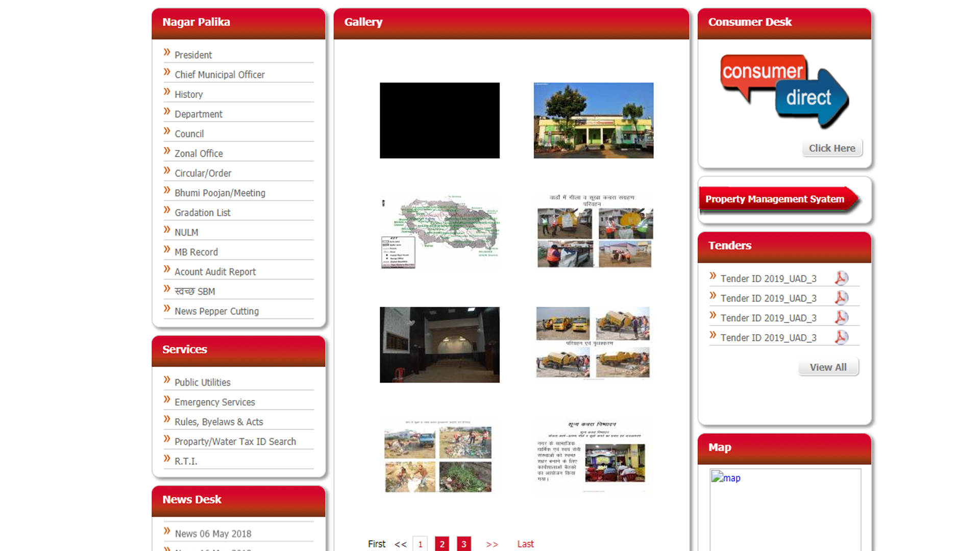The height and width of the screenshot is (551, 980).
Task: Open Bhumi Poojan/Meeting entry
Action: 220,193
